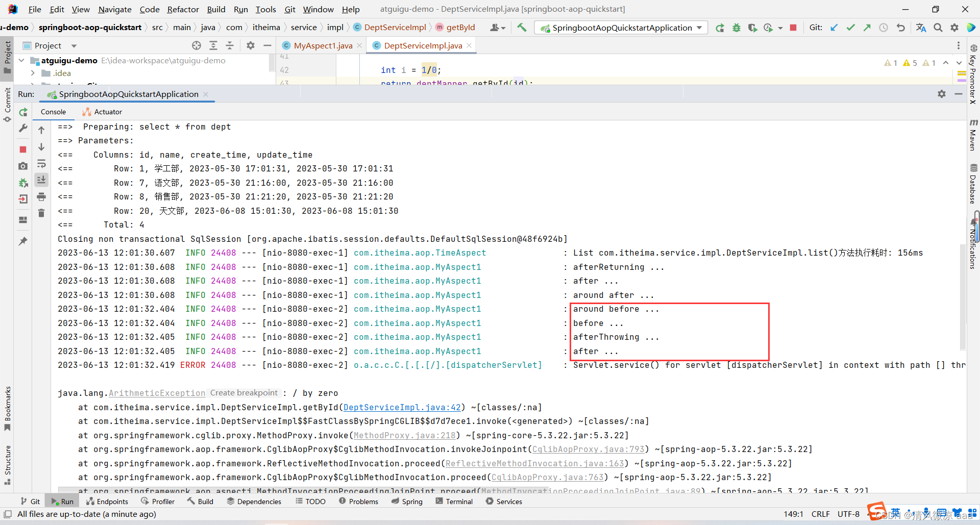This screenshot has height=525, width=980.
Task: Select opened file target icon in Project panel
Action: coord(197,45)
